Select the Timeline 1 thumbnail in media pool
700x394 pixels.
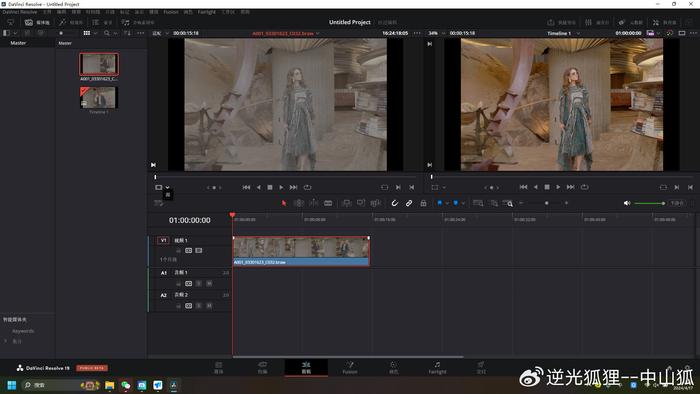pyautogui.click(x=99, y=98)
